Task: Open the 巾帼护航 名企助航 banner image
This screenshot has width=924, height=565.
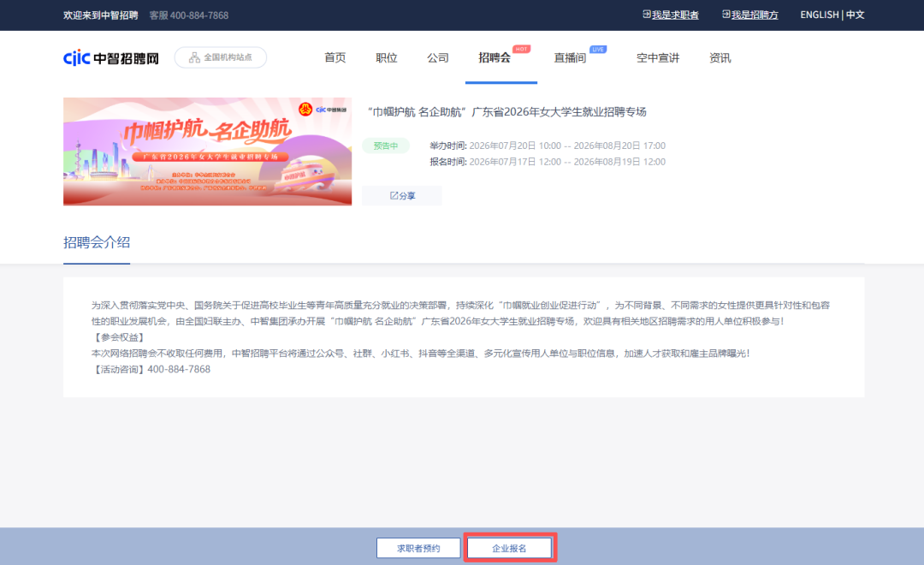Action: click(x=207, y=152)
